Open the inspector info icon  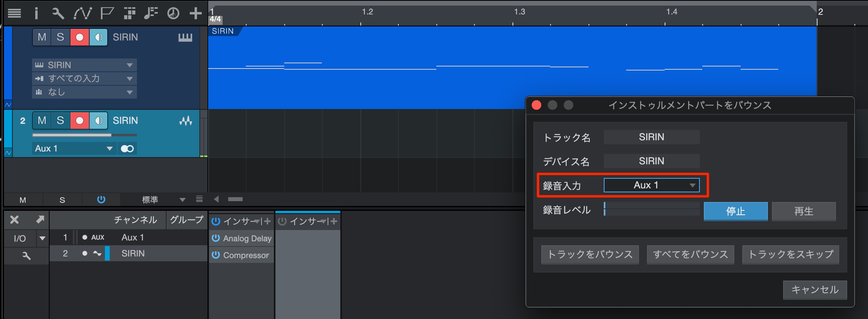click(36, 13)
